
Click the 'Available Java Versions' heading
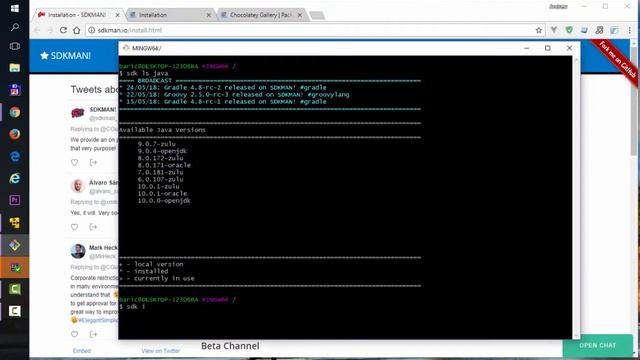click(162, 130)
